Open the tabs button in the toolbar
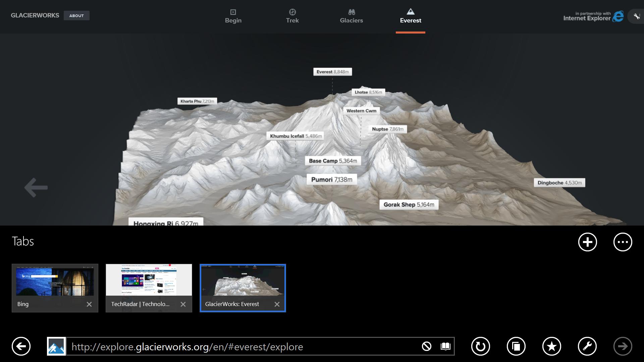644x362 pixels. (516, 346)
